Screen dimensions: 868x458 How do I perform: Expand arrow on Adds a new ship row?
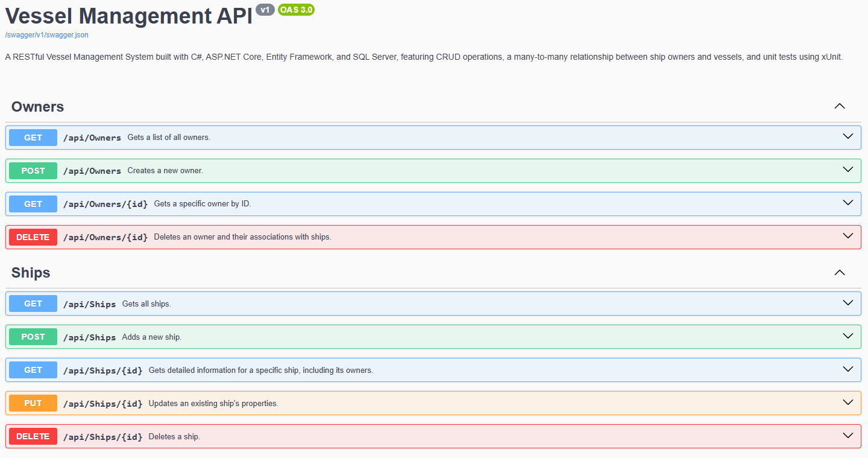[848, 336]
